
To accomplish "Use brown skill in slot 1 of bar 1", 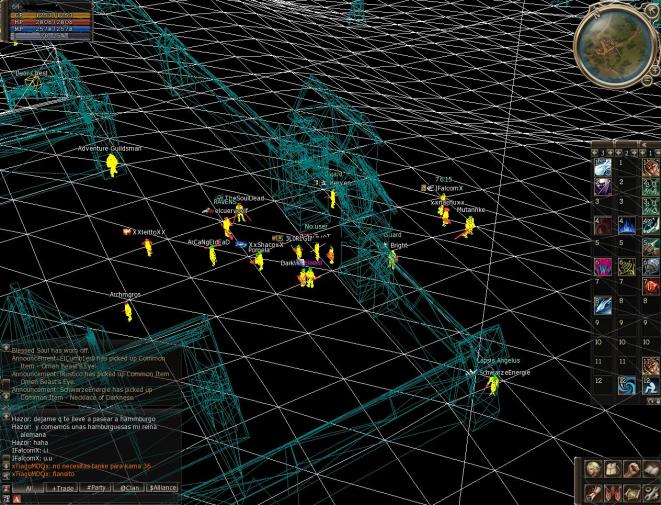I will pos(651,167).
